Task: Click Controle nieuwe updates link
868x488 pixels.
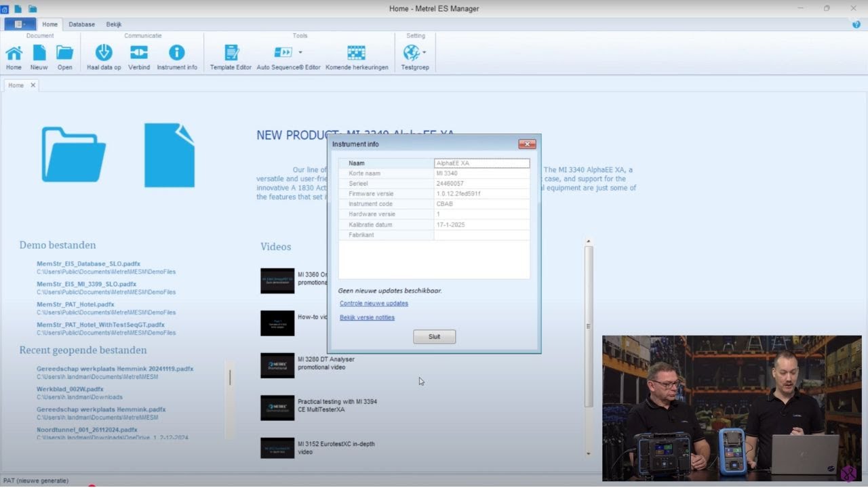Action: click(x=374, y=304)
